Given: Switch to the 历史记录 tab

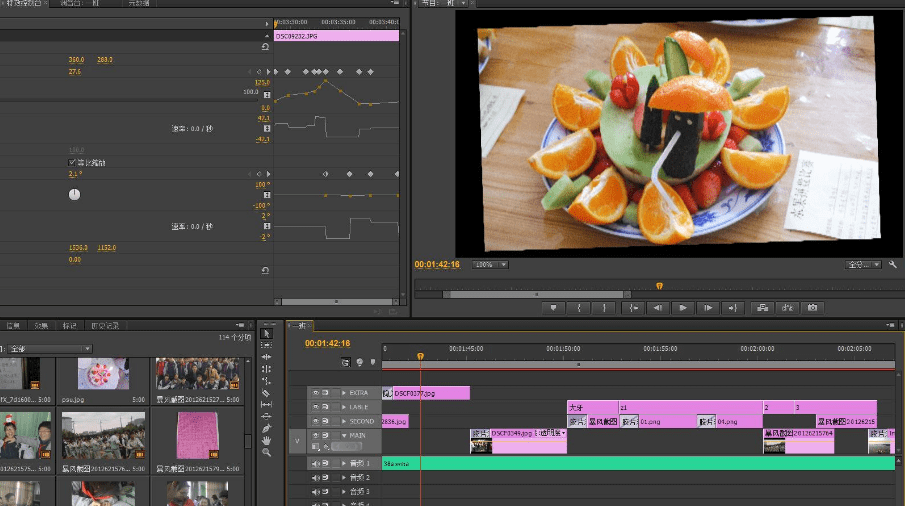Looking at the screenshot, I should click(x=105, y=326).
